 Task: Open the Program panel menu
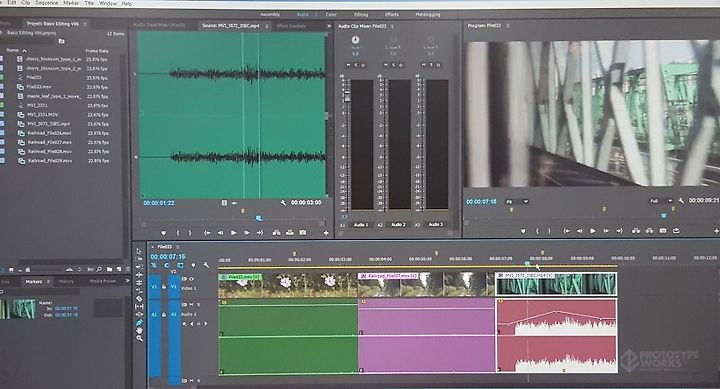coord(508,26)
